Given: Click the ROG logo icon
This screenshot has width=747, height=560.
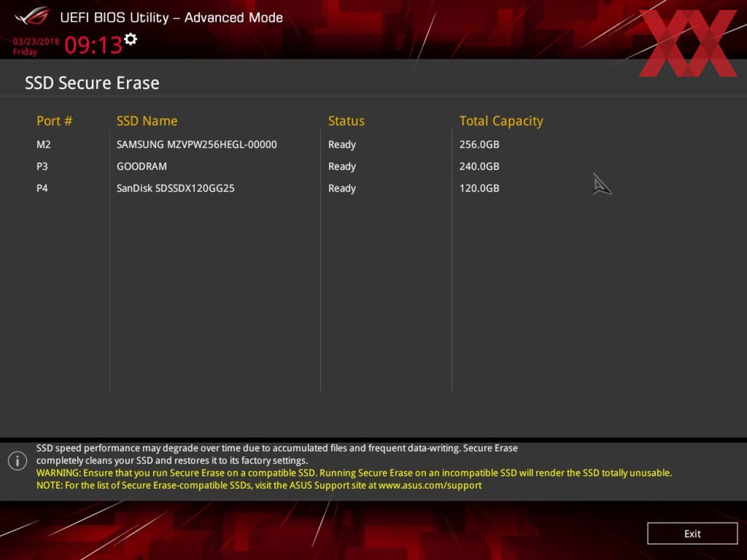Looking at the screenshot, I should (32, 17).
